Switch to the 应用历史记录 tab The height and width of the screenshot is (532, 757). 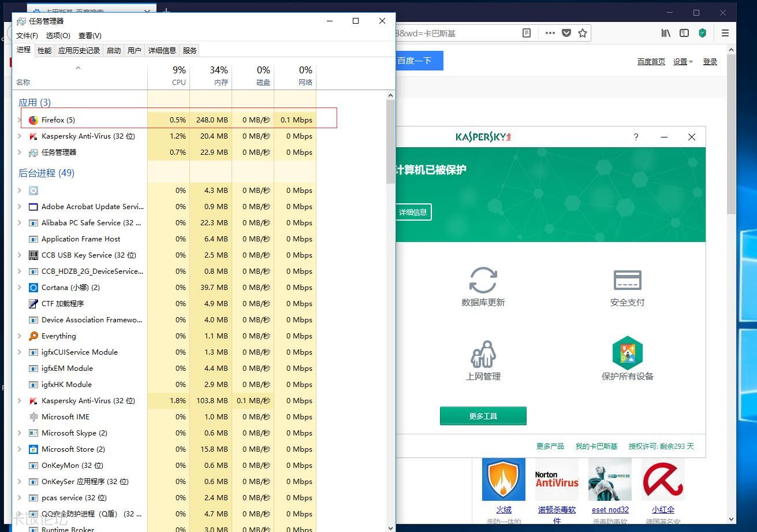pyautogui.click(x=79, y=51)
